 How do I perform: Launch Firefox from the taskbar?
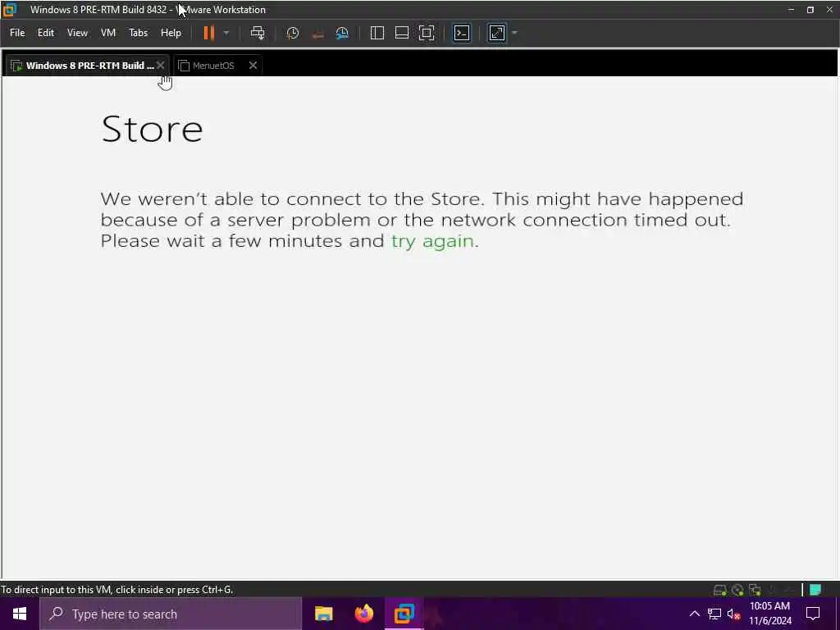(x=364, y=614)
